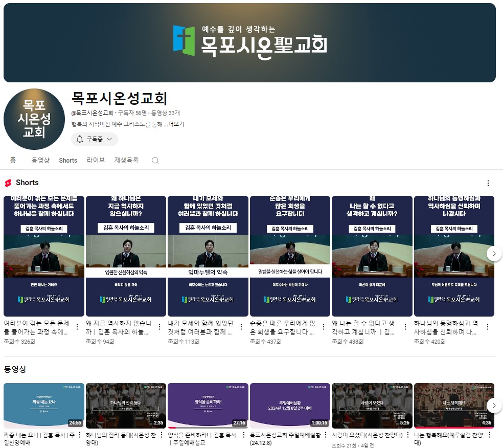Click the 목포시온성교회 channel name heading
This screenshot has width=503, height=448.
[119, 98]
